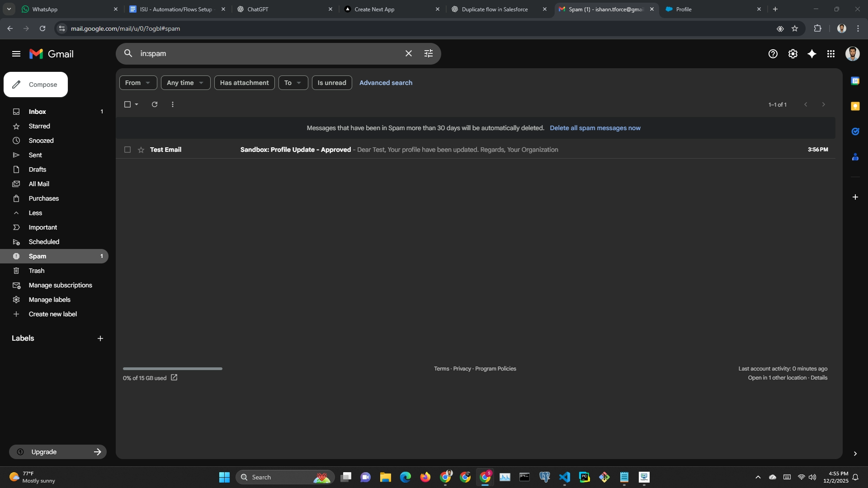868x488 pixels.
Task: Click the search options filter icon
Action: point(429,53)
